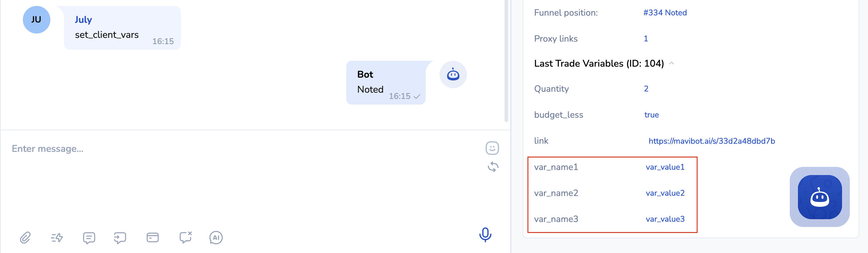The width and height of the screenshot is (868, 253).
Task: Open the AI assistant icon
Action: (216, 238)
